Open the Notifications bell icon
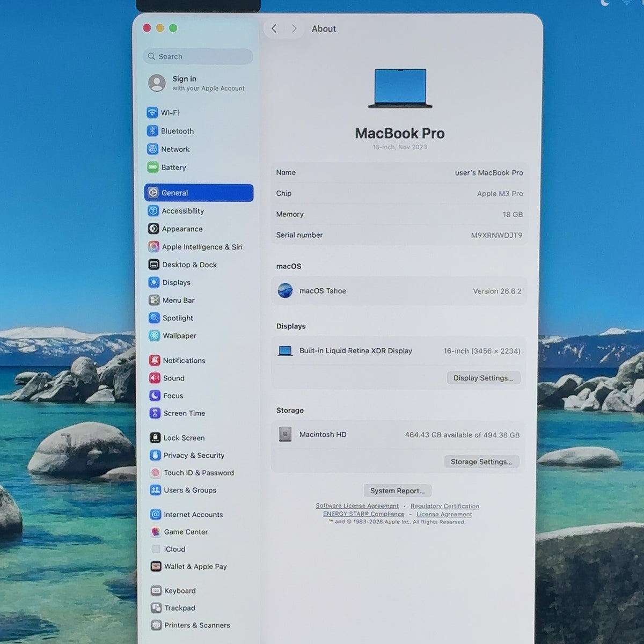Screen dimensions: 644x644 155,361
